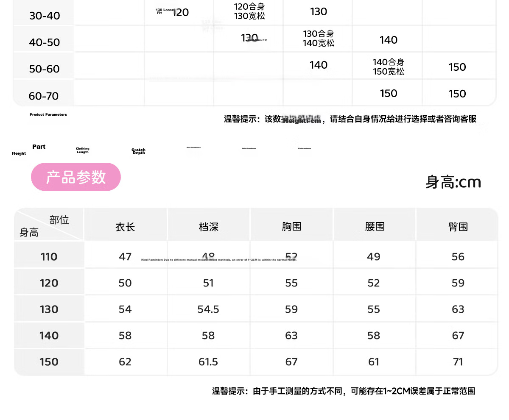Click 档深 value 61.5 in row 150

(208, 362)
